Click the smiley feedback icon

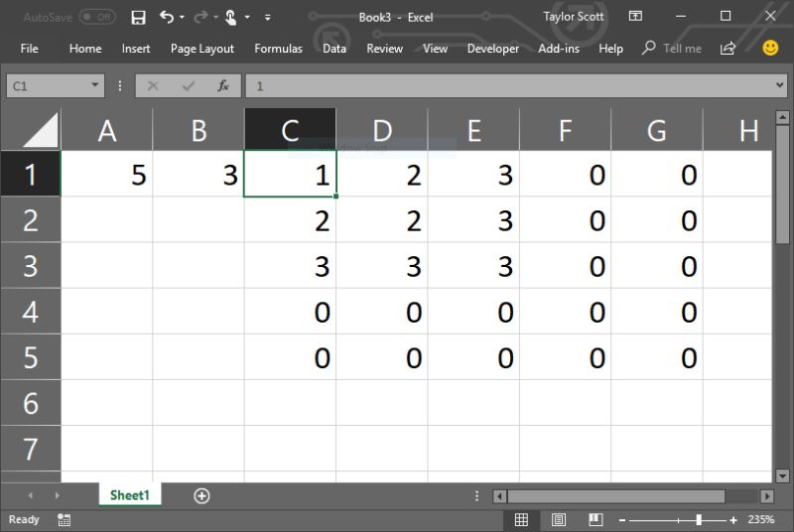click(770, 48)
